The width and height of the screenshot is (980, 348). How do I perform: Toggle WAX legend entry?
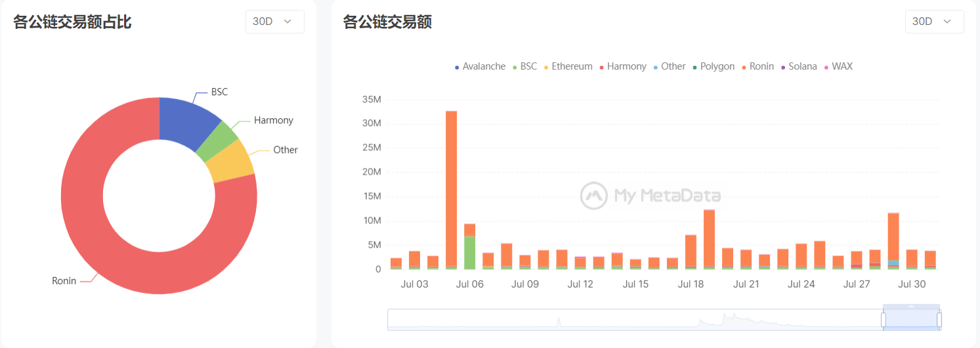(838, 66)
